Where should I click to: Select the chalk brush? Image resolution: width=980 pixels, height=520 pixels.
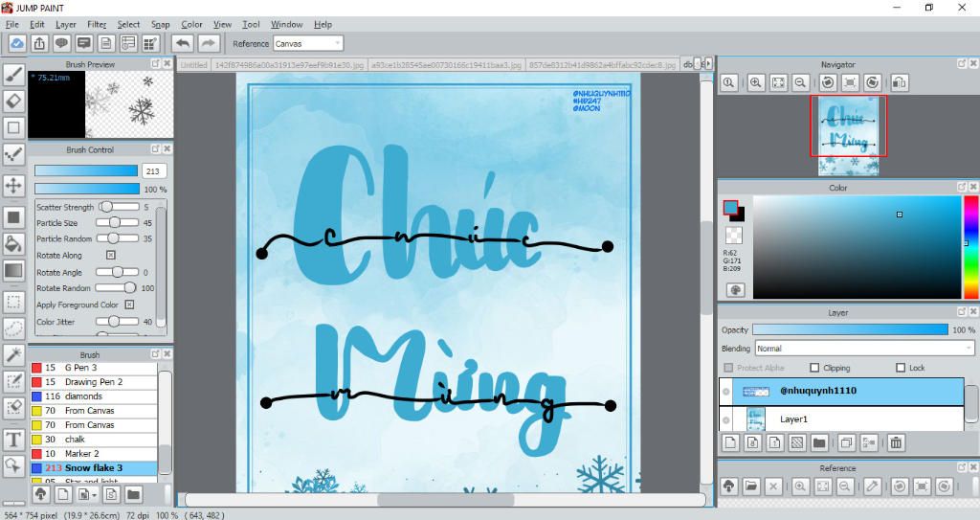click(x=94, y=440)
